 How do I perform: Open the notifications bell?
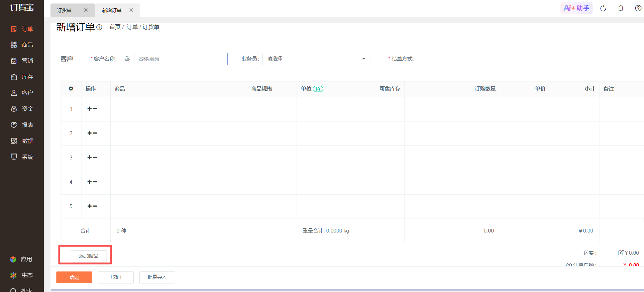[x=621, y=8]
